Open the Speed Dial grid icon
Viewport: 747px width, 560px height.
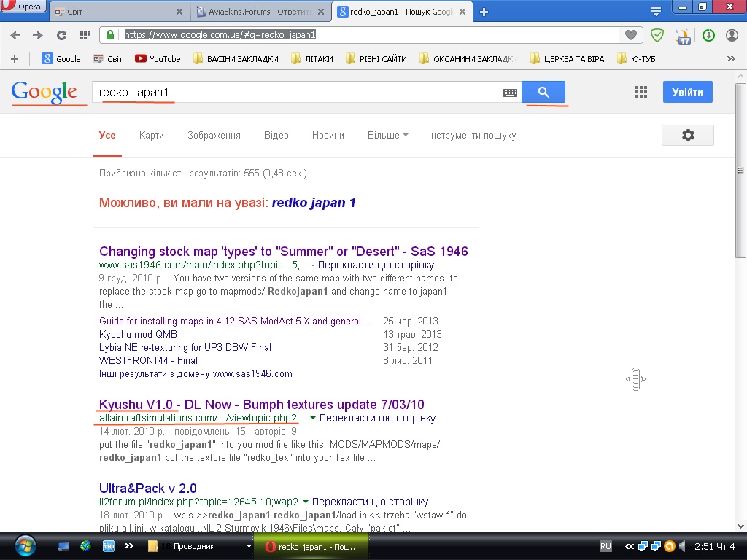click(x=85, y=35)
